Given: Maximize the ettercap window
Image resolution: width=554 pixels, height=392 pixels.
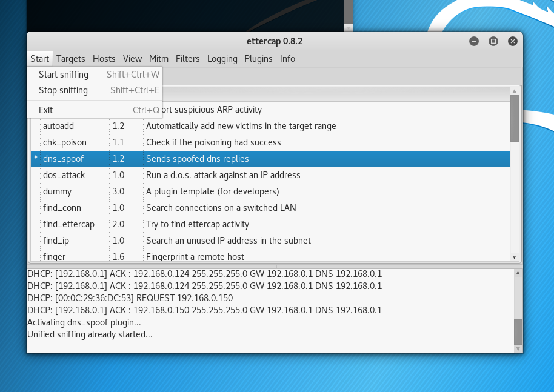Looking at the screenshot, I should coord(493,41).
